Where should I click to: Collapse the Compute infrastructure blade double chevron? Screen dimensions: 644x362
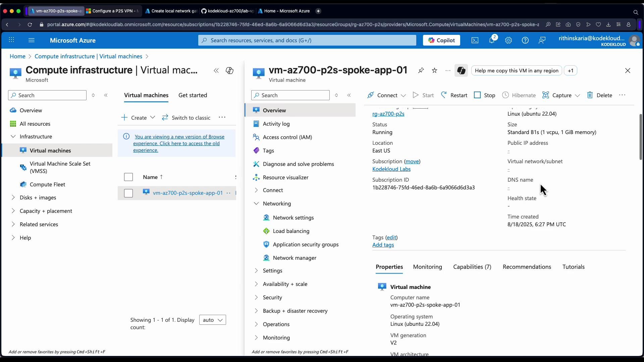[216, 70]
